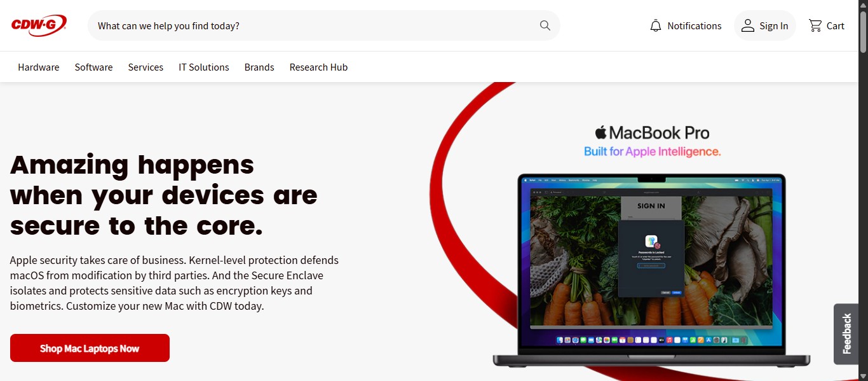
Task: Focus the 'What can we help you find' search field
Action: [x=315, y=25]
